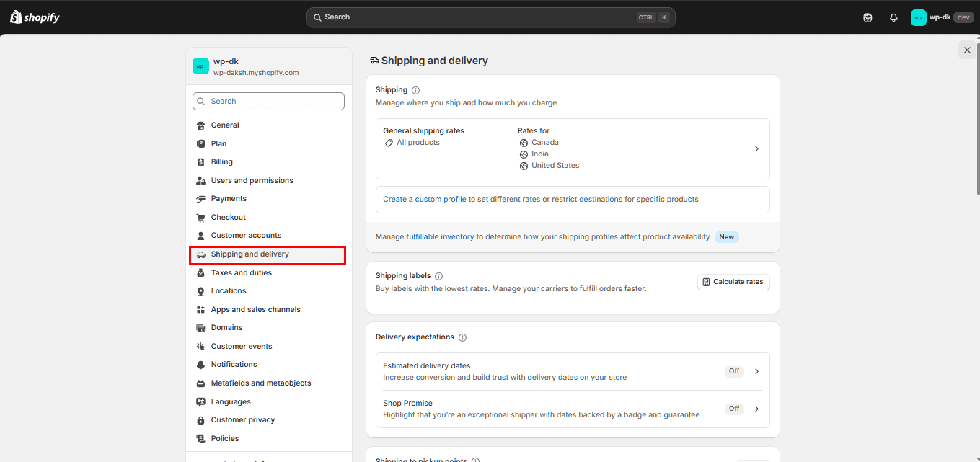The height and width of the screenshot is (462, 980).
Task: Click info icon next to Shipping labels
Action: coord(438,276)
